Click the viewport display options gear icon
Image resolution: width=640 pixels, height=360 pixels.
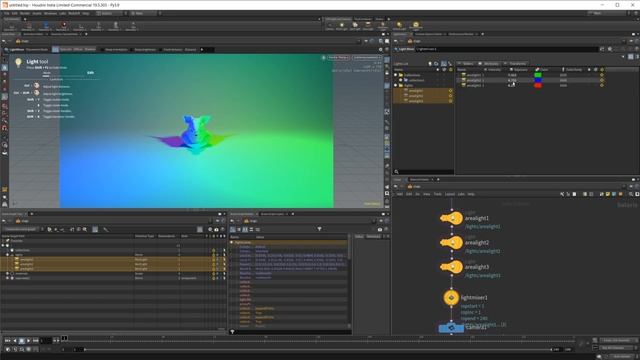[380, 49]
